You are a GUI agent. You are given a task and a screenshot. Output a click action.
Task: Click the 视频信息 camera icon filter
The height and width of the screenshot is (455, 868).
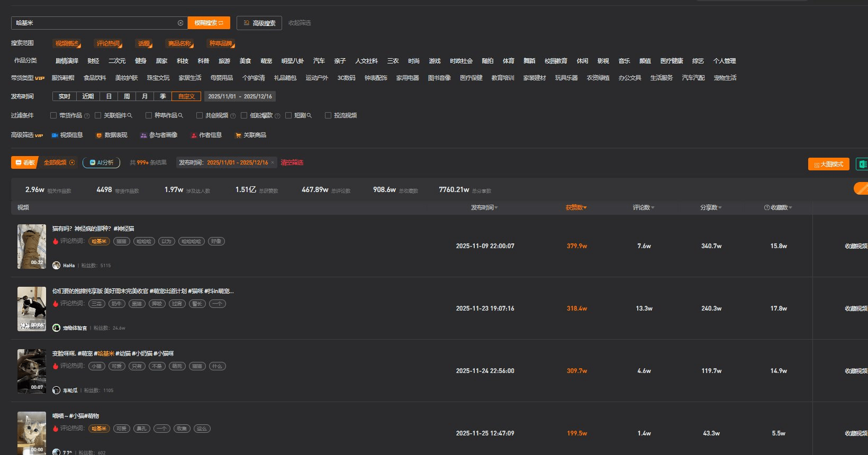click(55, 135)
